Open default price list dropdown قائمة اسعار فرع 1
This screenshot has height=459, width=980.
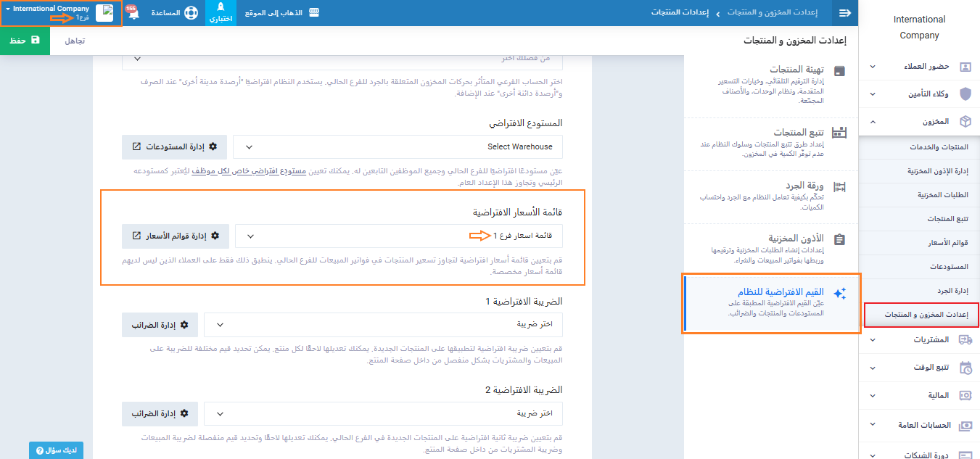pyautogui.click(x=398, y=236)
